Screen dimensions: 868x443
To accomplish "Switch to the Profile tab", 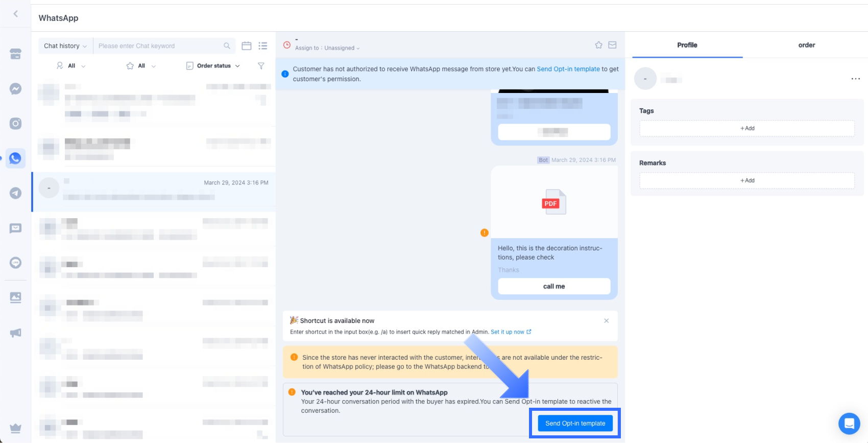I will [x=687, y=45].
